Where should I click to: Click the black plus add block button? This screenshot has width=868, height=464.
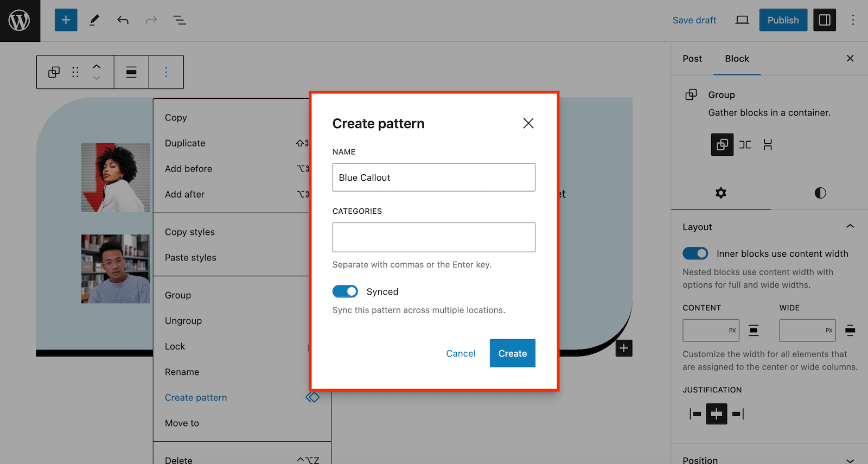[624, 348]
